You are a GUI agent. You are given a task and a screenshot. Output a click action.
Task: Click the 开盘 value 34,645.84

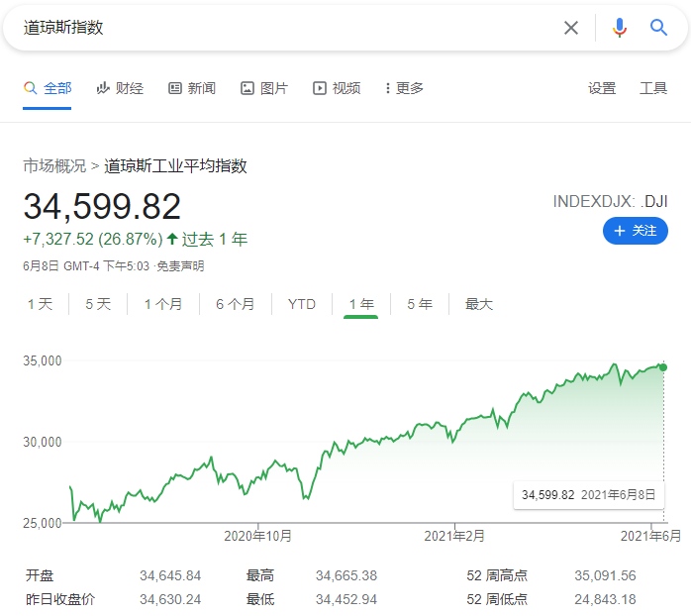tap(170, 575)
